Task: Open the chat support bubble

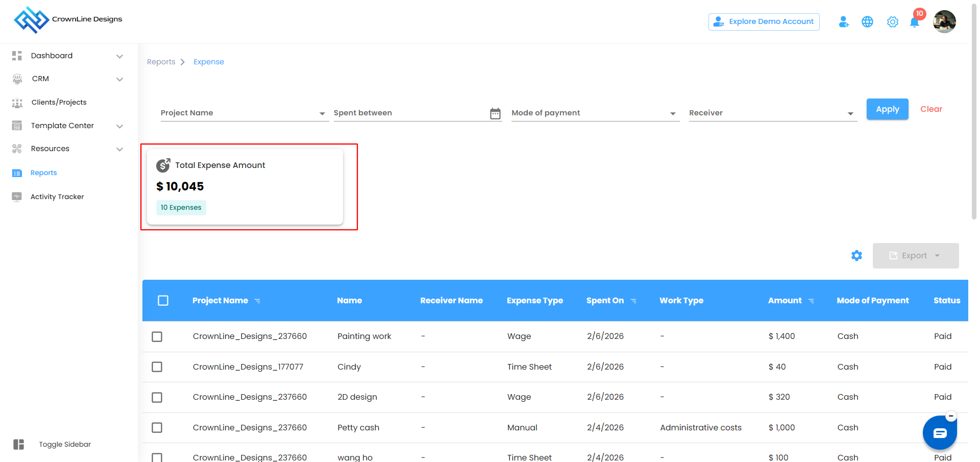Action: [940, 433]
